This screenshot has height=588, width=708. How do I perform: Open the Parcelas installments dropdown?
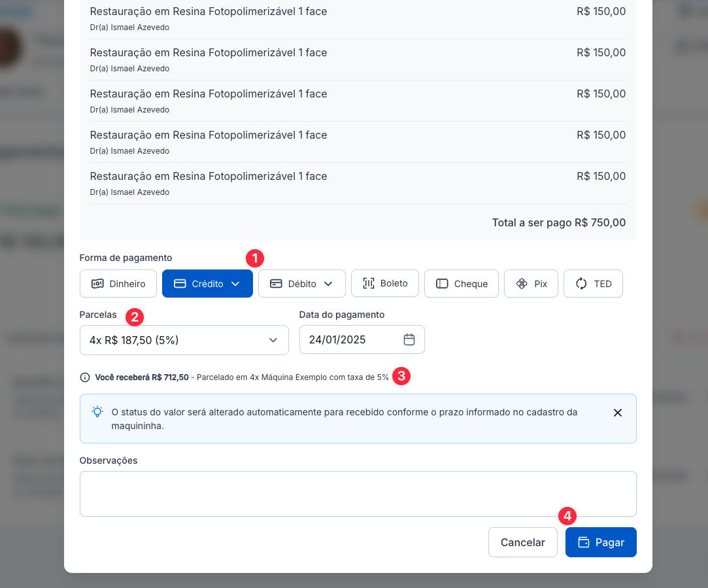[184, 340]
